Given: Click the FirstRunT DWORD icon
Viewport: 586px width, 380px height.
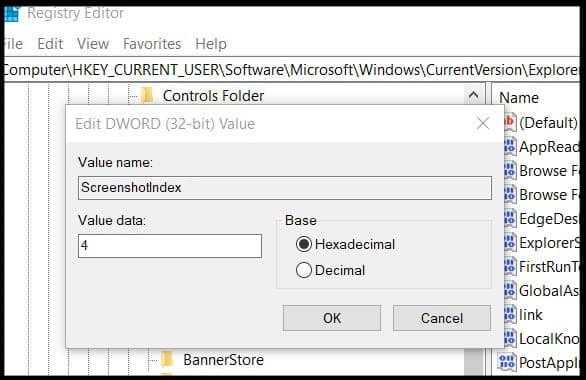Looking at the screenshot, I should click(x=511, y=266).
